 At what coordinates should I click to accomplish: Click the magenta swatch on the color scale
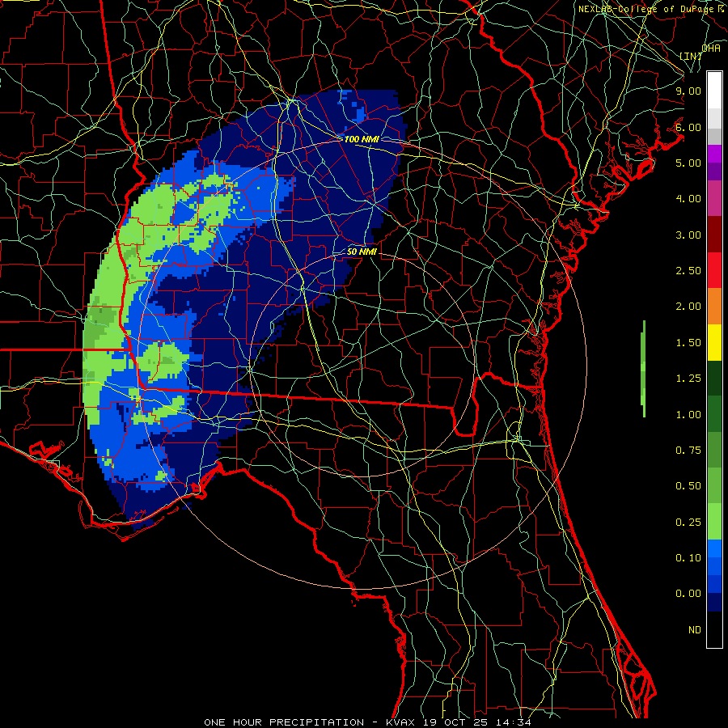pyautogui.click(x=714, y=154)
